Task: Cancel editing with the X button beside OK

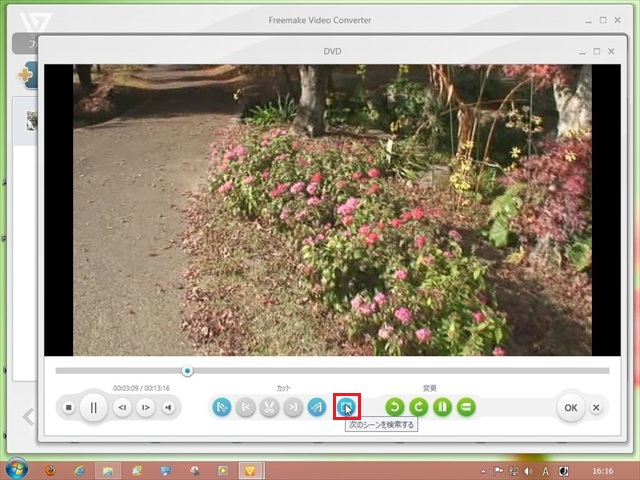Action: [596, 408]
